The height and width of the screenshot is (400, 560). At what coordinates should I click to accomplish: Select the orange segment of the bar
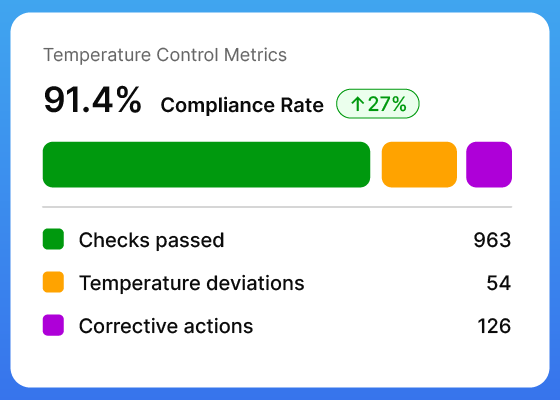coord(419,165)
